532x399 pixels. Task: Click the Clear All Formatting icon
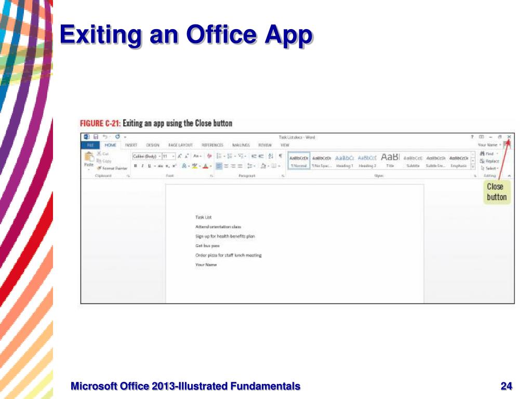tap(209, 156)
